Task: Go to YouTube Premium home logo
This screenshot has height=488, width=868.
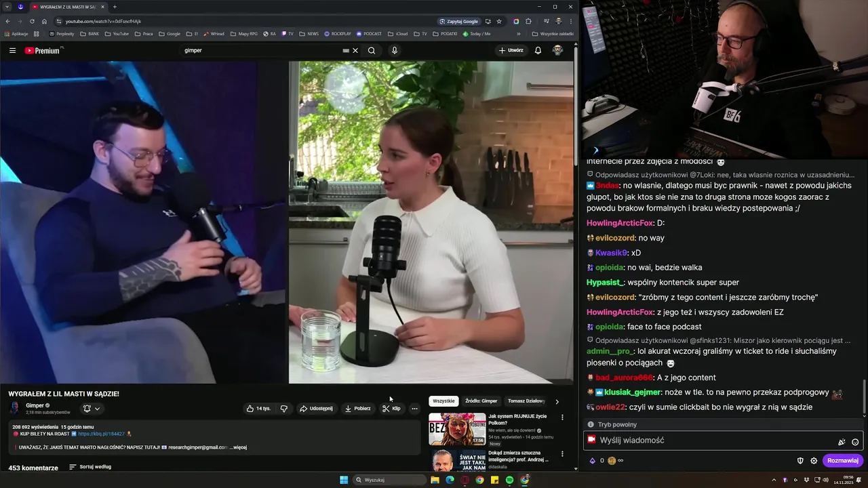Action: tap(43, 50)
